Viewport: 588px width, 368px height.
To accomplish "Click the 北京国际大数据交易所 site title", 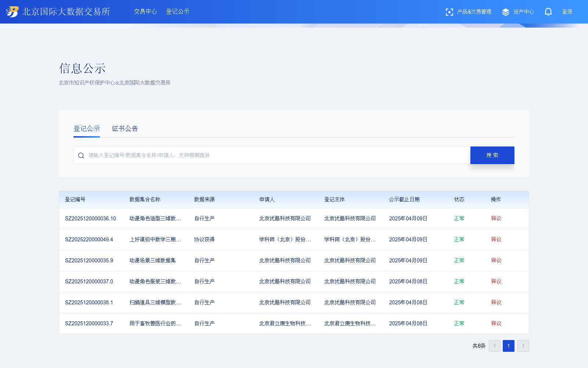I will click(x=66, y=12).
